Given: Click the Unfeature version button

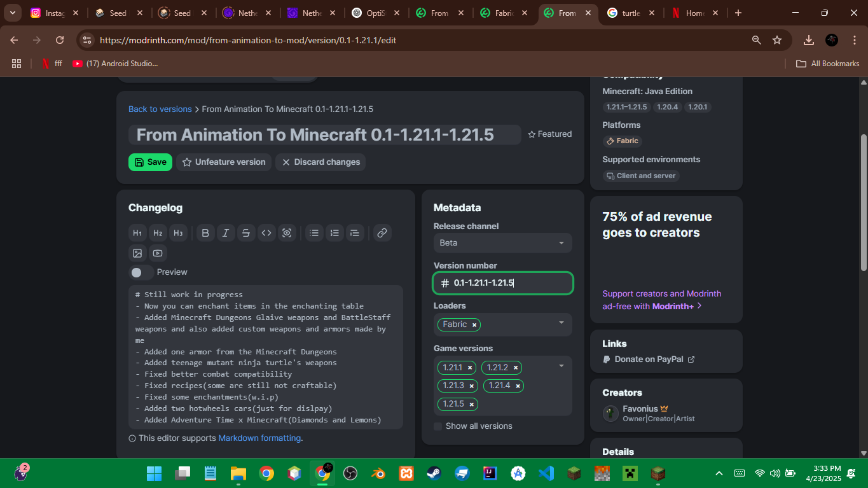Looking at the screenshot, I should [x=224, y=162].
